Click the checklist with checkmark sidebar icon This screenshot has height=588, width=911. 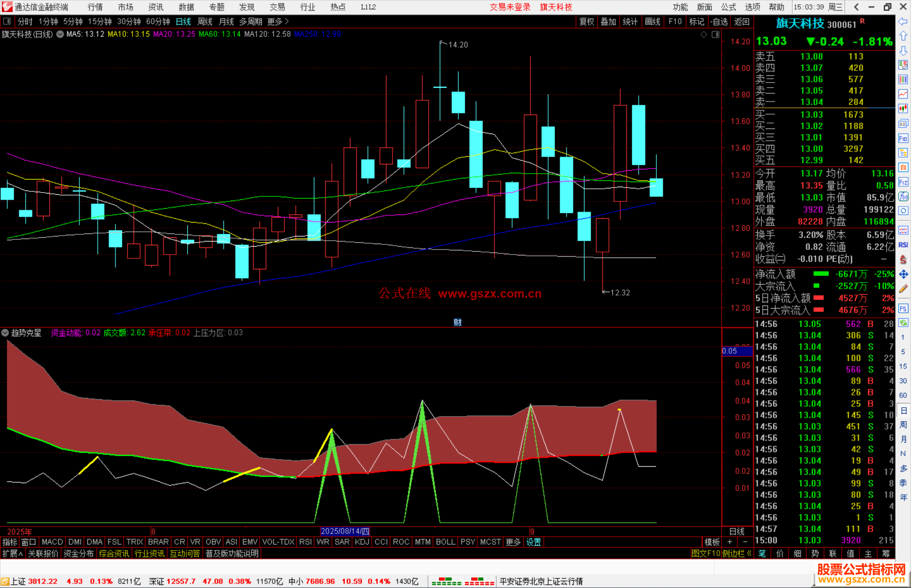click(903, 65)
